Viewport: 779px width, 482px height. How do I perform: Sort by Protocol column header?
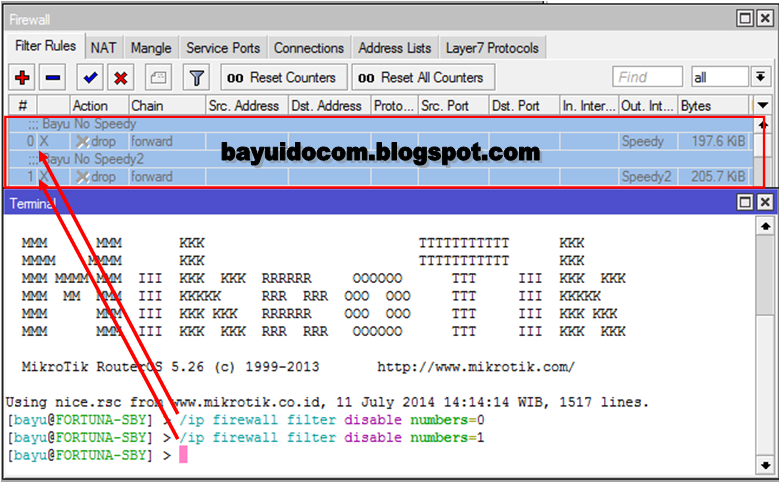point(394,106)
